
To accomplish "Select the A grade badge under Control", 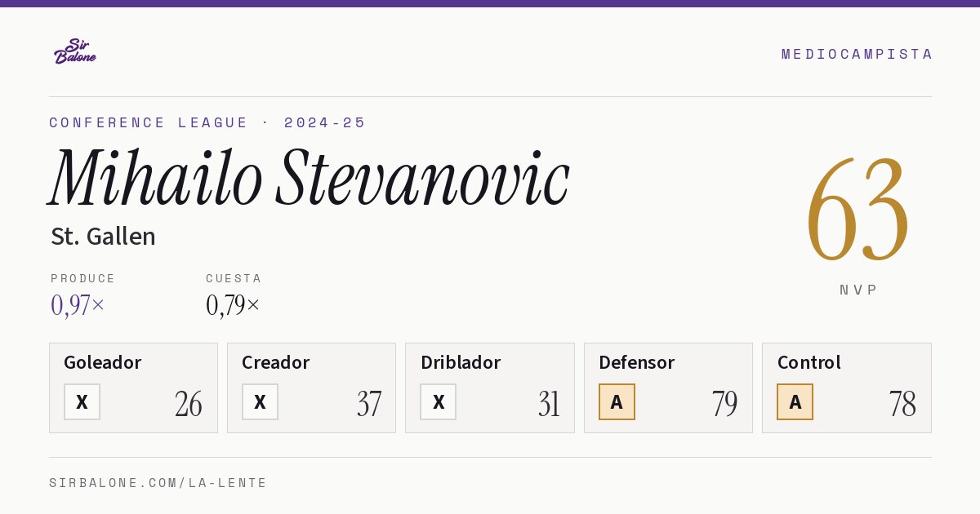I will [795, 401].
